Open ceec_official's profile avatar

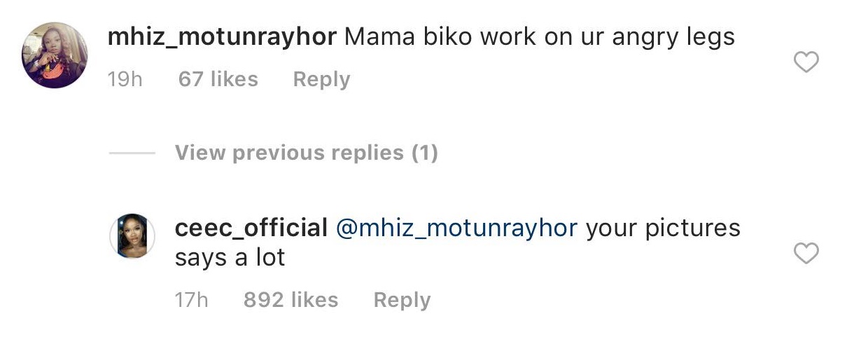132,236
